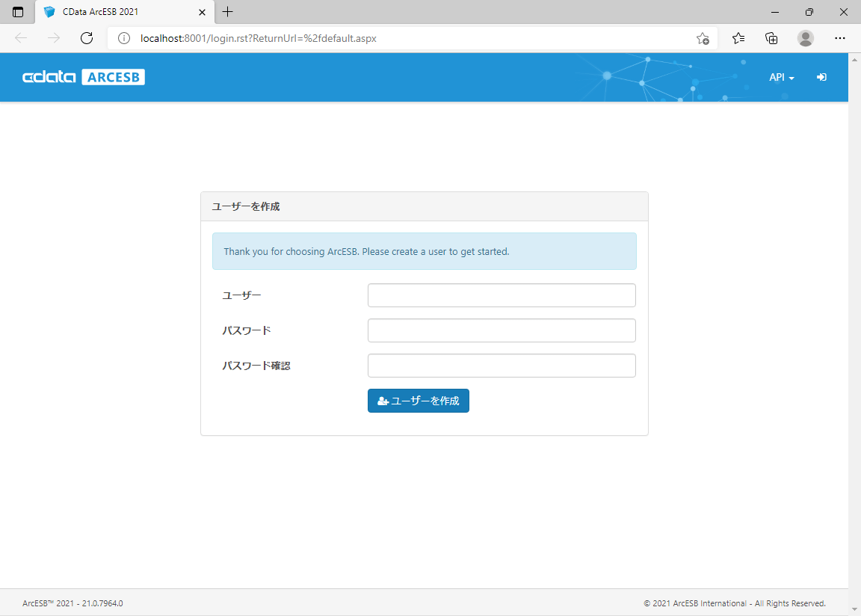The width and height of the screenshot is (861, 616).
Task: Click the ユーザーを作成 panel heading
Action: point(245,206)
